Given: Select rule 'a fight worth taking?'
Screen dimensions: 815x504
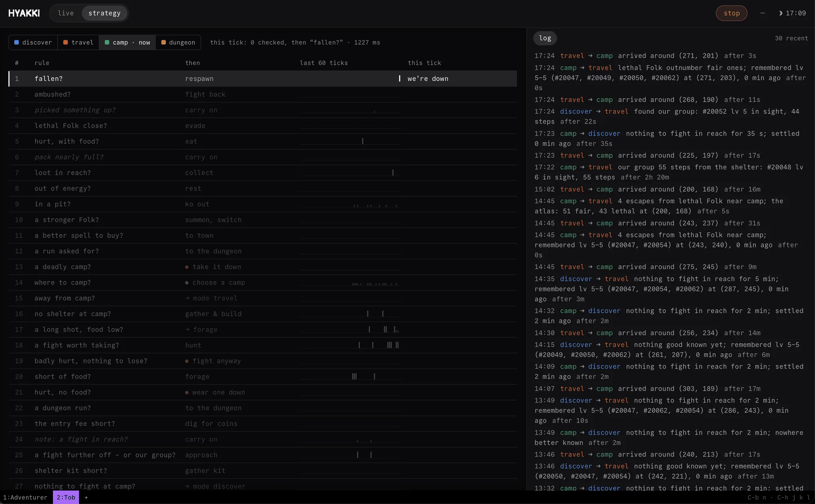Looking at the screenshot, I should pyautogui.click(x=263, y=346).
